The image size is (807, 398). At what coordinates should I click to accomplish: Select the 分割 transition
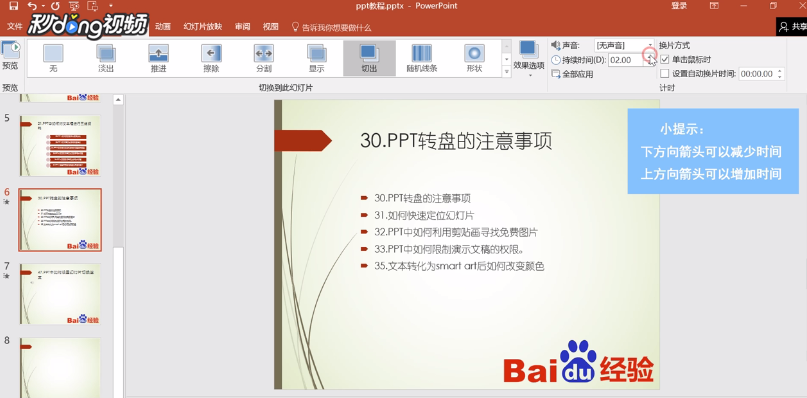click(264, 58)
